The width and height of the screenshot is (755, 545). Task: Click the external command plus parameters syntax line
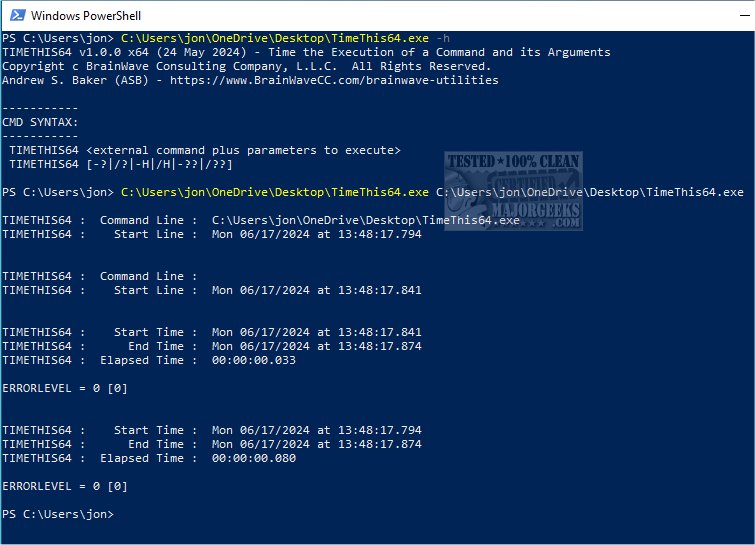point(204,150)
